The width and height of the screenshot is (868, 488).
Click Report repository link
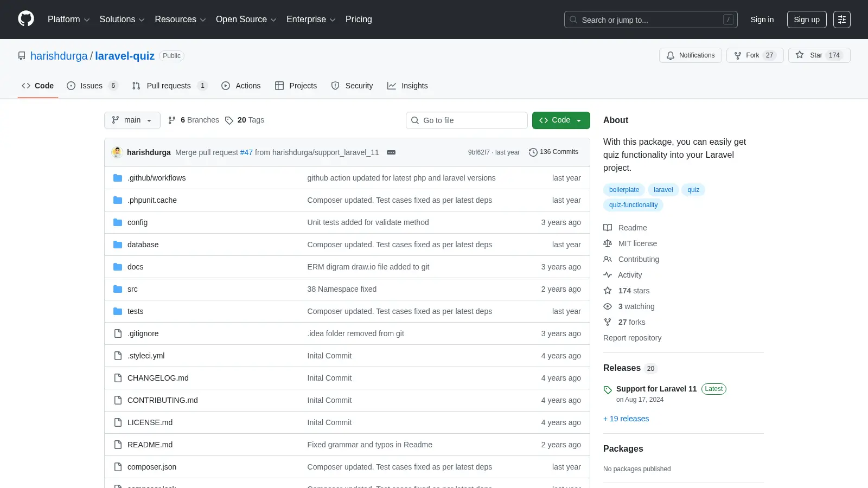(x=632, y=338)
